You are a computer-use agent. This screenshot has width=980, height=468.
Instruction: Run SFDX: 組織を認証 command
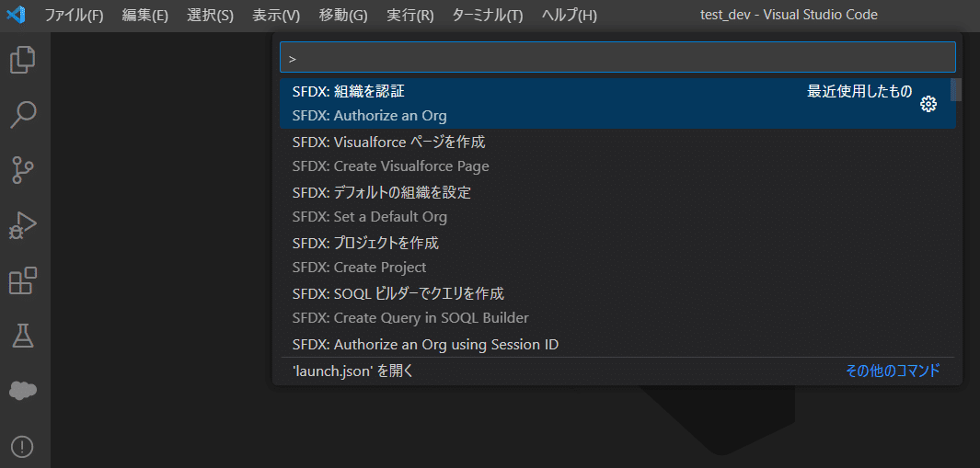click(x=617, y=104)
